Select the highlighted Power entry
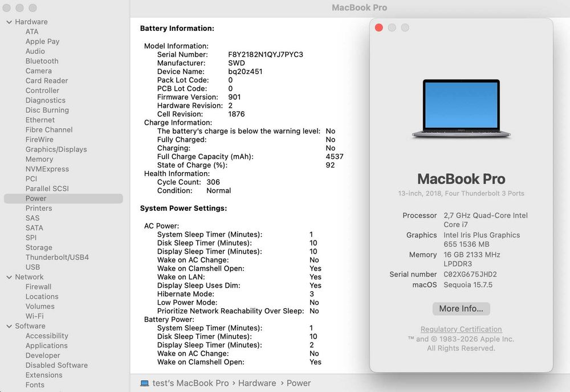 click(63, 198)
